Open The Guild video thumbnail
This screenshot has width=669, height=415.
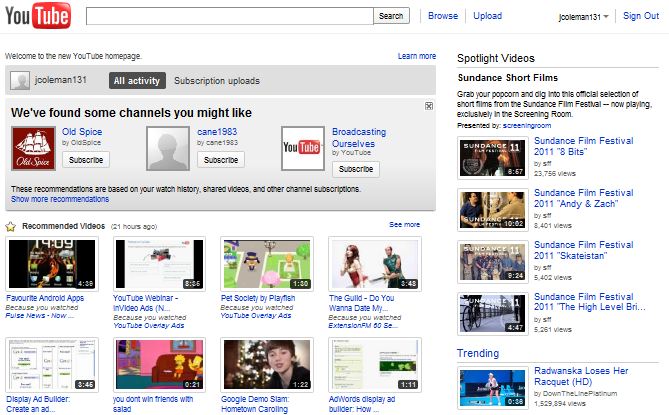375,264
